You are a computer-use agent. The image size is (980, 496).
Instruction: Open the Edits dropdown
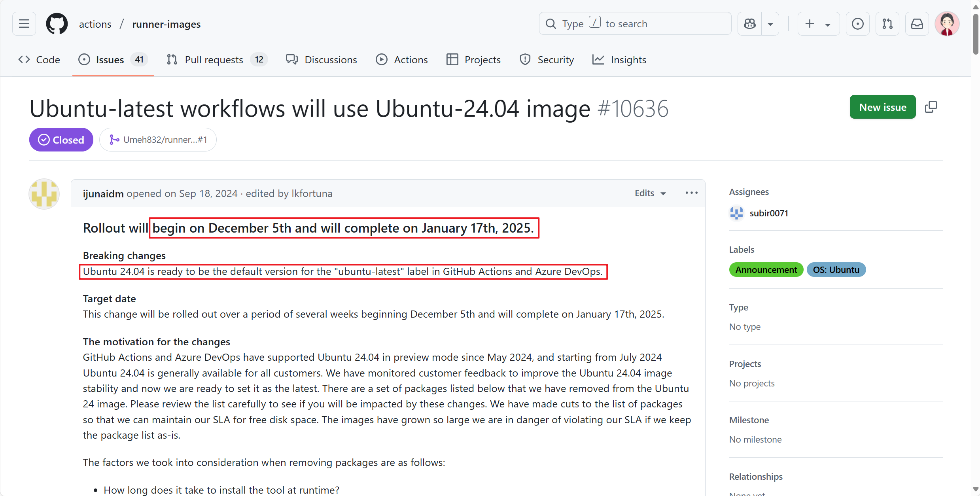650,193
